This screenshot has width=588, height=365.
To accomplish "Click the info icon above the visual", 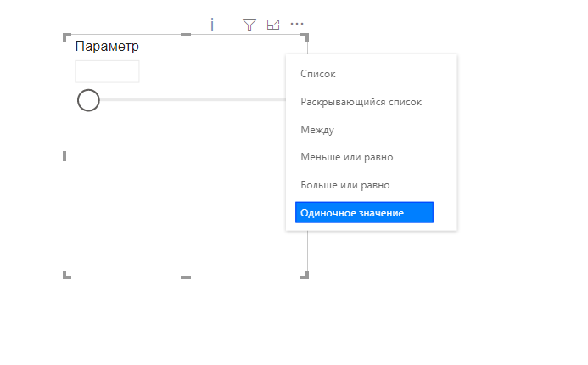I will [x=212, y=25].
